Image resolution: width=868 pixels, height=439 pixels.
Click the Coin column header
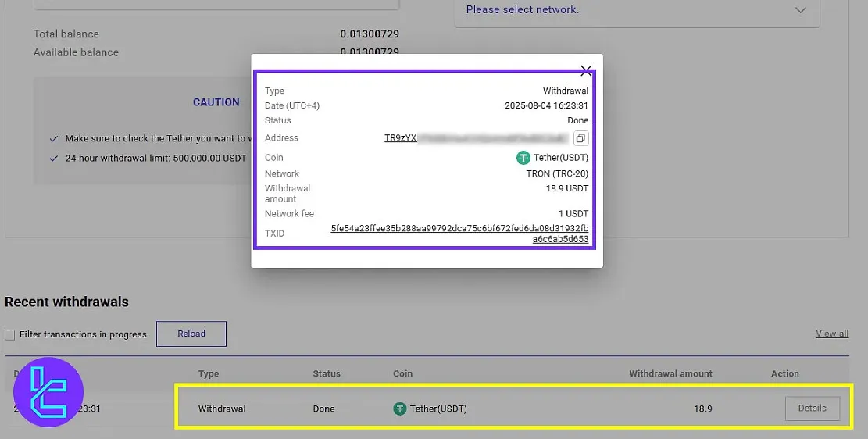point(402,373)
